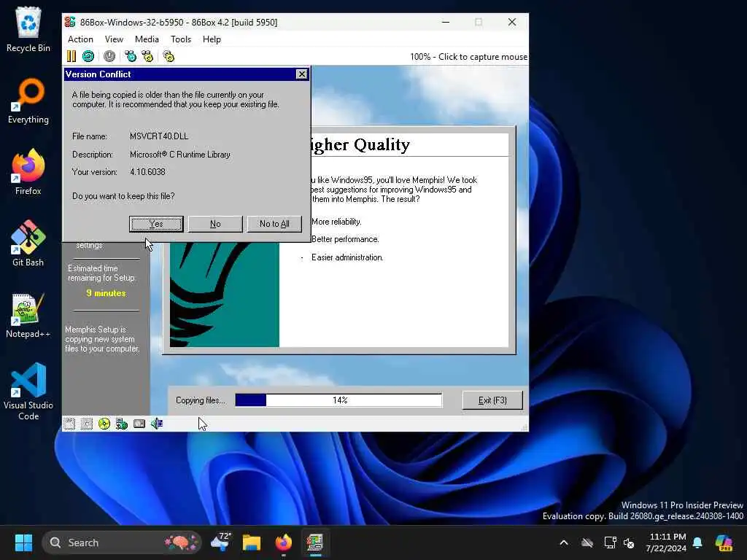Click the network display tray icon

pyautogui.click(x=611, y=542)
